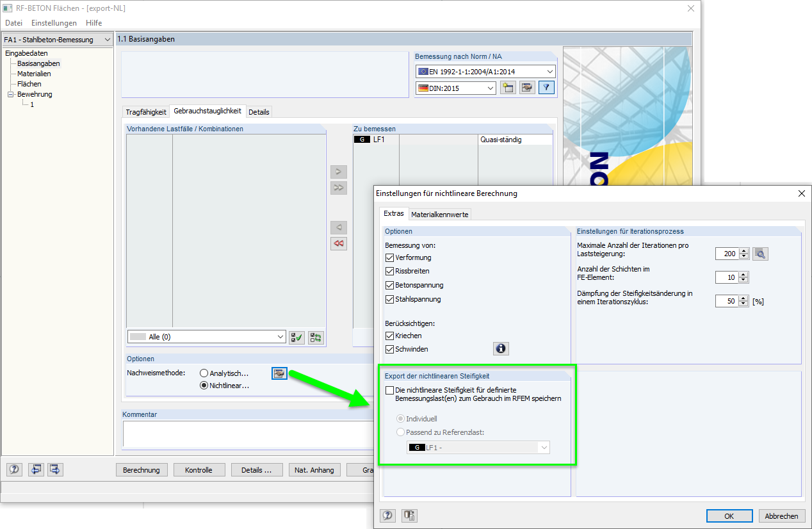Screen dimensions: 812x529
Task: Create new national annex with folder-plus icon
Action: [509, 88]
